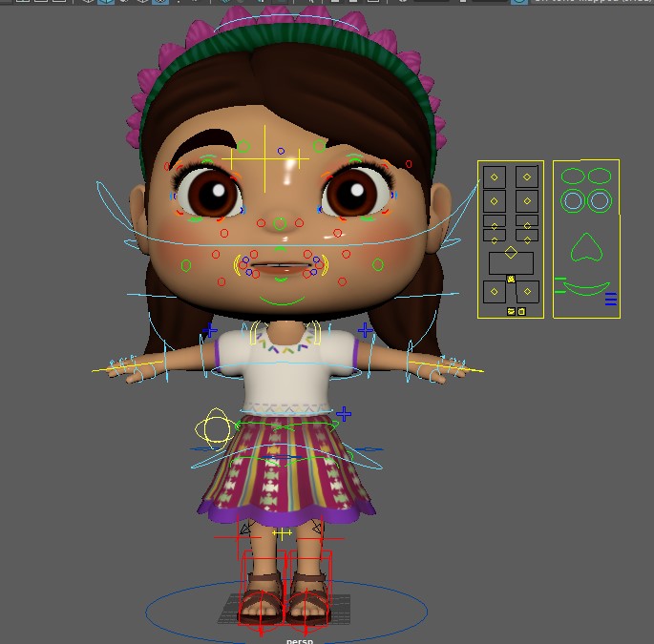Select large diamond handle above the mouth box

point(511,252)
